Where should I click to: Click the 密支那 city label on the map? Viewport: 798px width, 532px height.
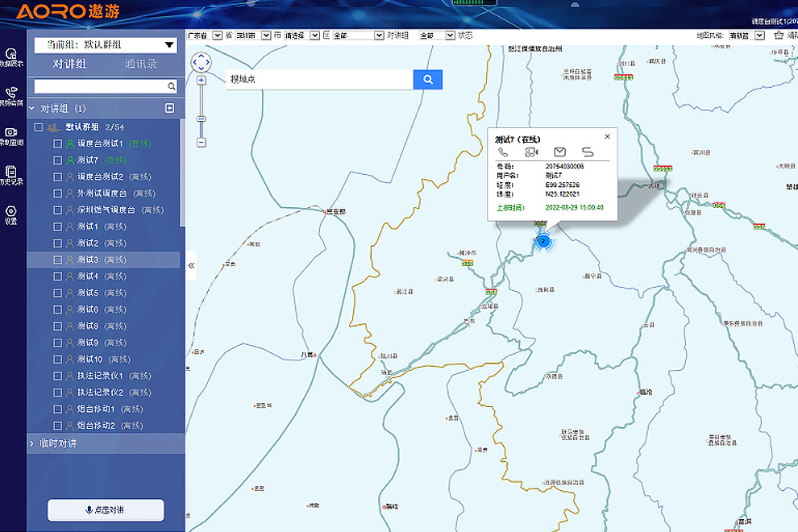pos(336,211)
